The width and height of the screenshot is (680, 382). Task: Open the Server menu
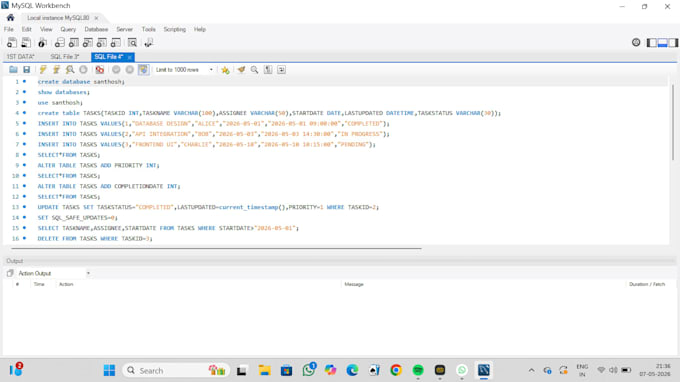[124, 29]
